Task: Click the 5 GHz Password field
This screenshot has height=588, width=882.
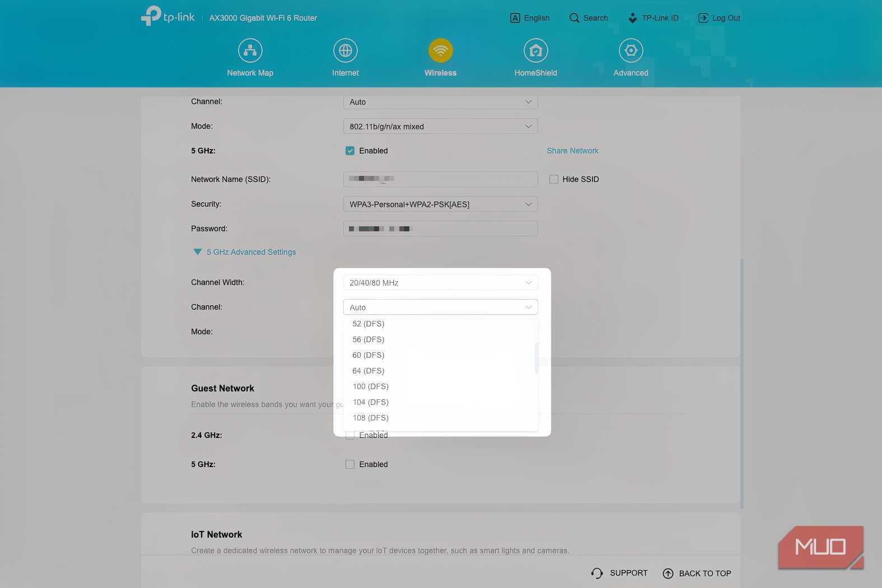Action: coord(441,228)
